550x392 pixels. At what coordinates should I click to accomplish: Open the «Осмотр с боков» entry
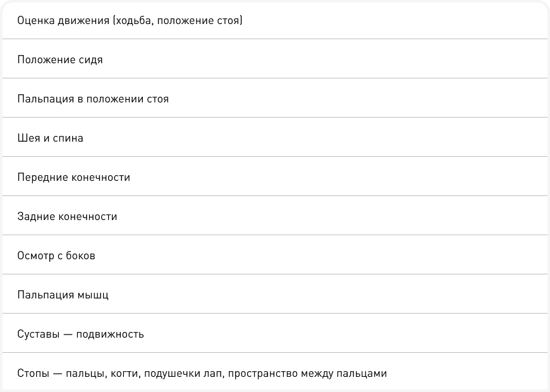(x=56, y=256)
